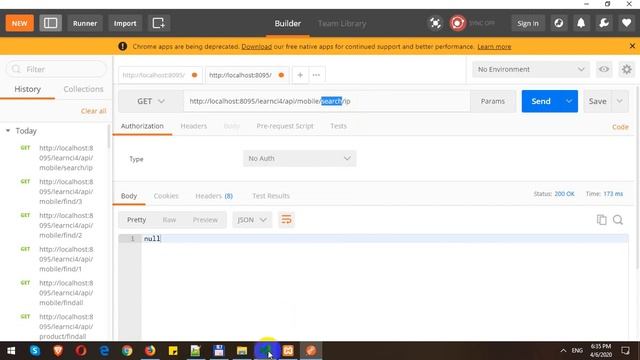Open settings wrench icon

click(604, 23)
